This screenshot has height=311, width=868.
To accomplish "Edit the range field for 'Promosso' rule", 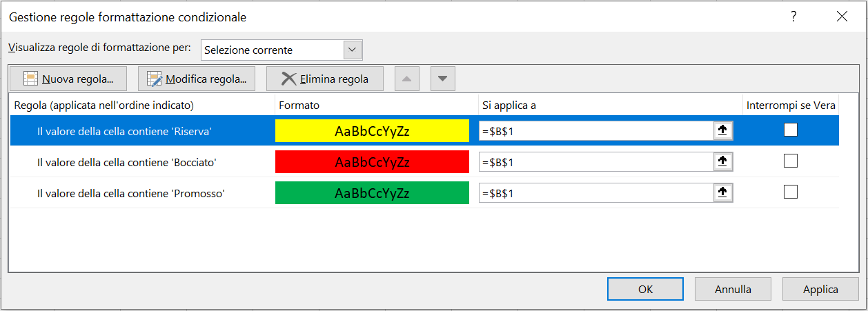I will [x=596, y=193].
